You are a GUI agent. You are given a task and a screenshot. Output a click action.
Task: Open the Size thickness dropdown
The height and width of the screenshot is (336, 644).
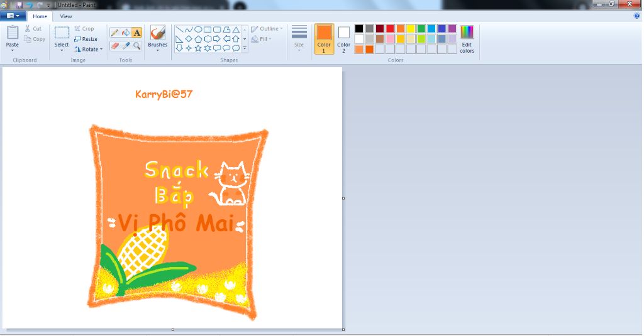click(299, 38)
